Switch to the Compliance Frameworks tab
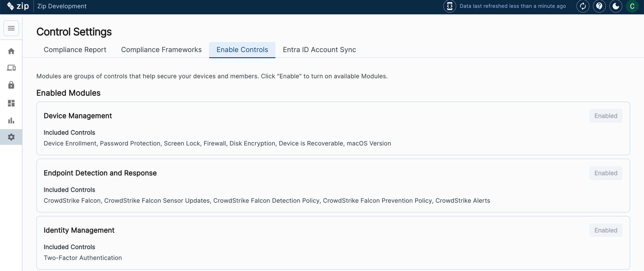 161,50
